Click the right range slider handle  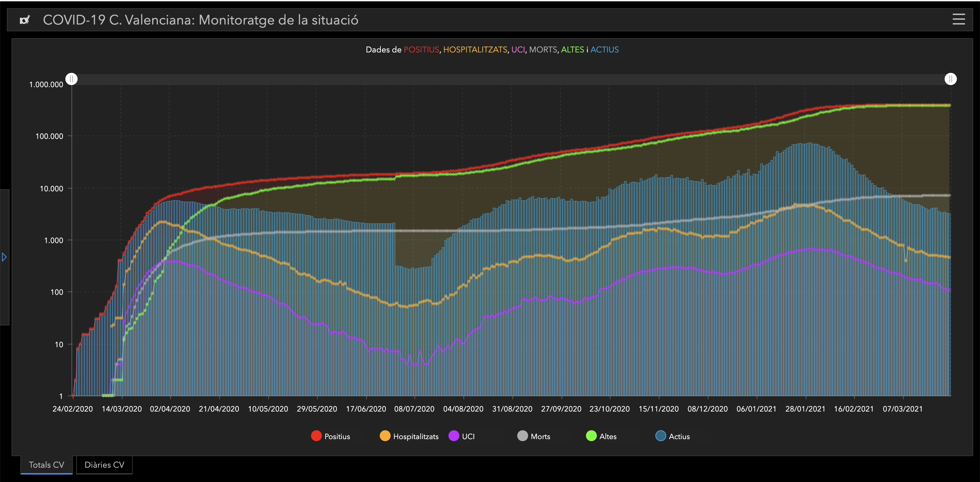coord(950,79)
